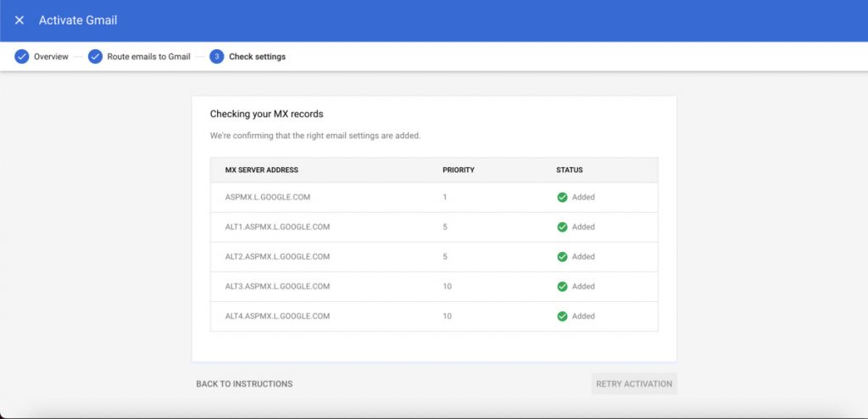868x419 pixels.
Task: Click green check icon for ALT3.ASPMX.L.GOOGLE.COM
Action: pos(562,287)
